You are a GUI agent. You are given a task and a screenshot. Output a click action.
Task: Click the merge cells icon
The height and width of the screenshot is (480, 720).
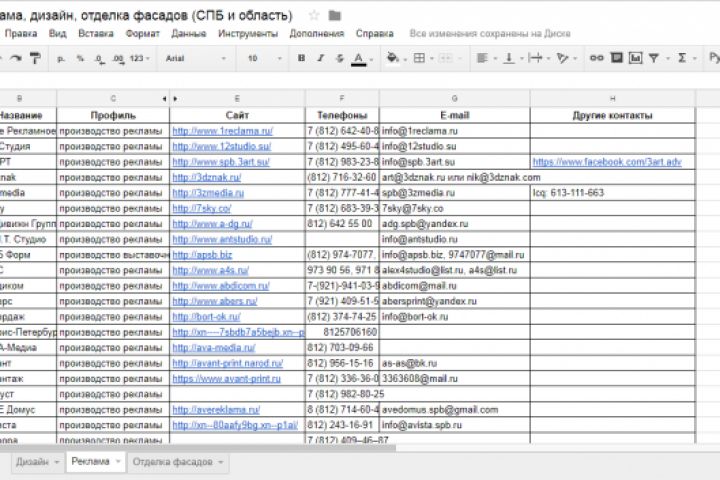[445, 58]
